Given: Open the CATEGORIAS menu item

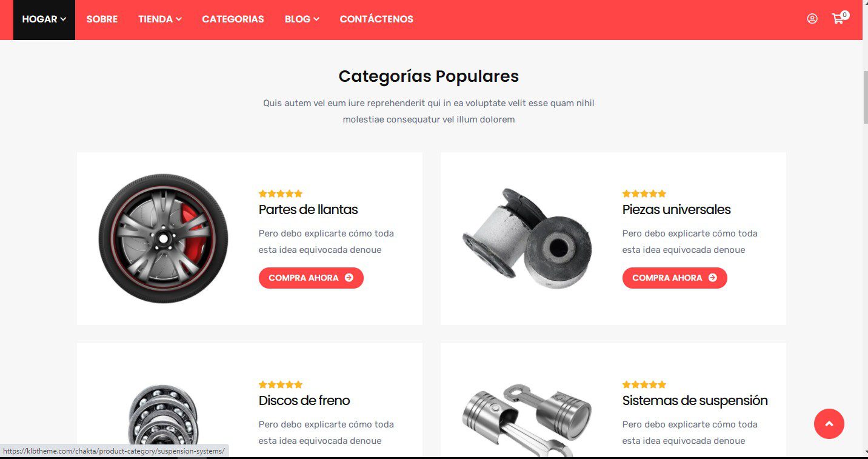Looking at the screenshot, I should point(233,19).
